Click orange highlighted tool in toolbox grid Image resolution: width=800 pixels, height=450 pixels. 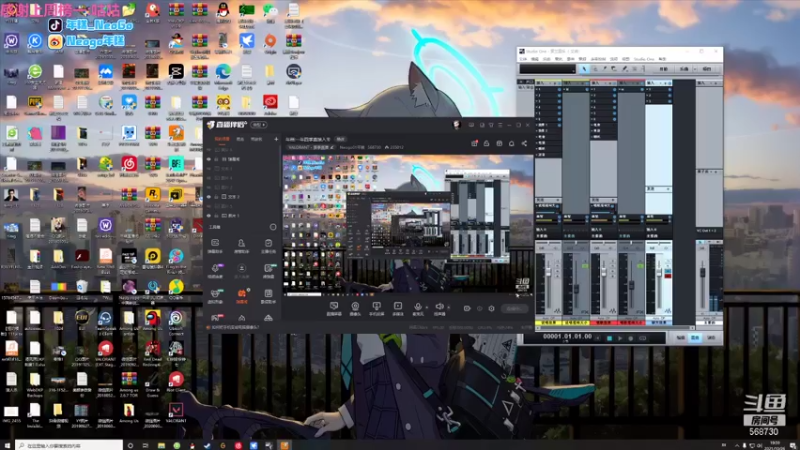[x=242, y=294]
